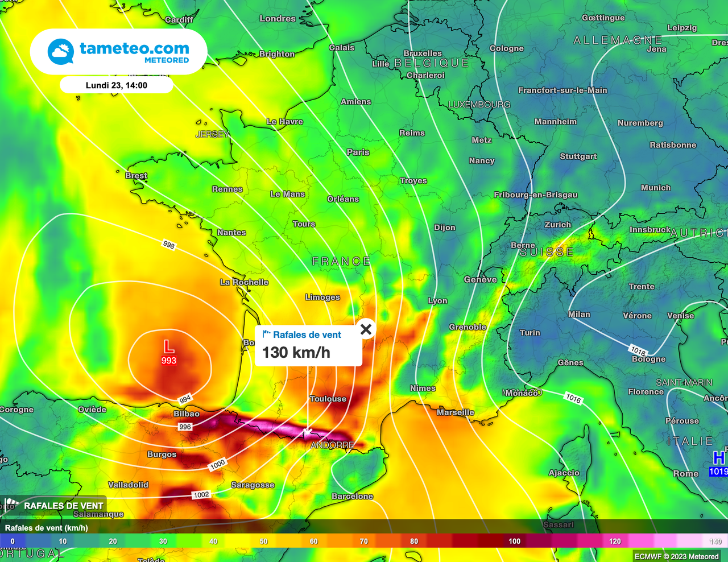This screenshot has height=562, width=728.
Task: Click the 998 isobar label
Action: tap(169, 245)
